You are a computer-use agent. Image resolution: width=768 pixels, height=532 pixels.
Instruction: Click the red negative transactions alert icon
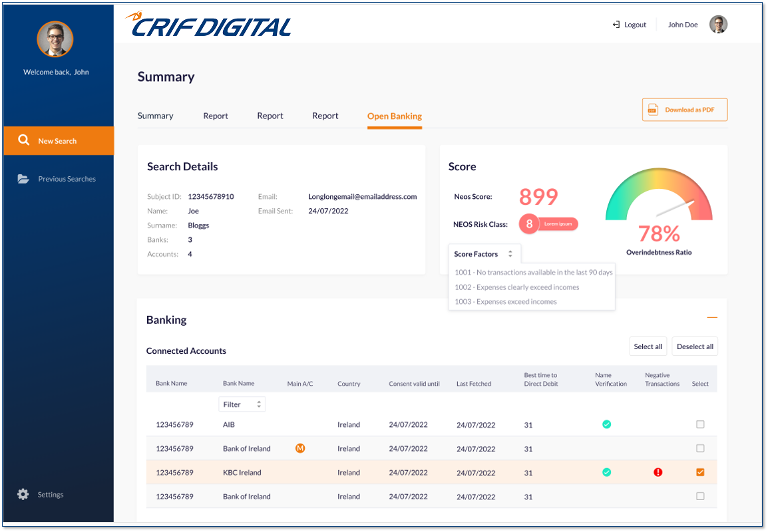(658, 472)
